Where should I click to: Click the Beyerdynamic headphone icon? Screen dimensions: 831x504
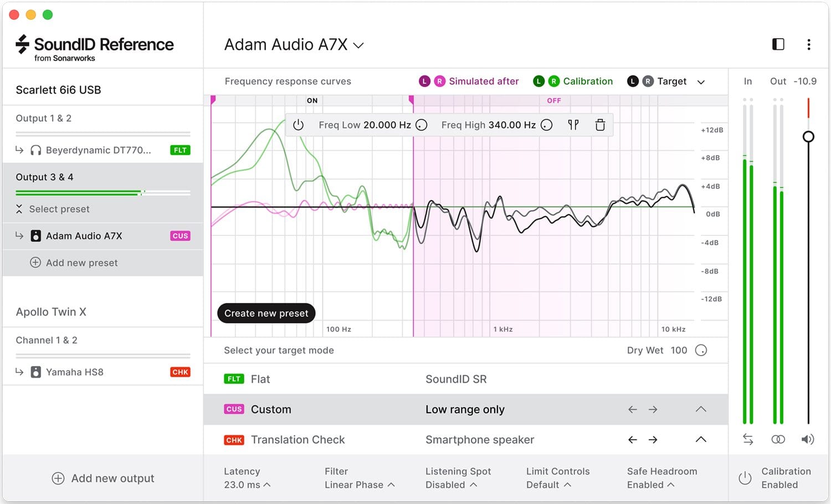[36, 150]
